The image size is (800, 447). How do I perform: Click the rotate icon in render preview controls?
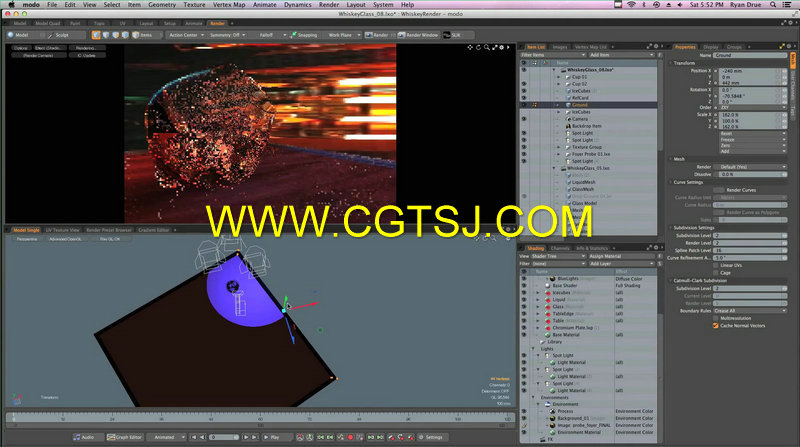[479, 47]
